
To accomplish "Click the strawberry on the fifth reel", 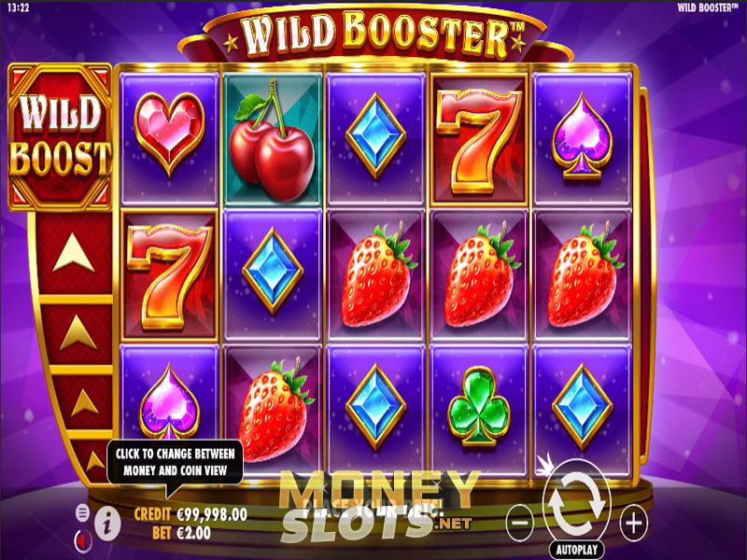I will point(583,275).
